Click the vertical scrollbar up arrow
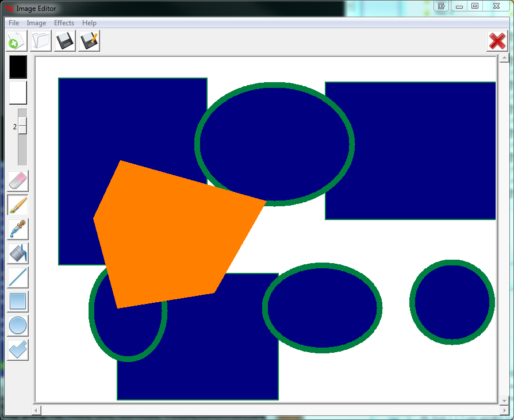Viewport: 514px width, 420px height. pyautogui.click(x=504, y=59)
